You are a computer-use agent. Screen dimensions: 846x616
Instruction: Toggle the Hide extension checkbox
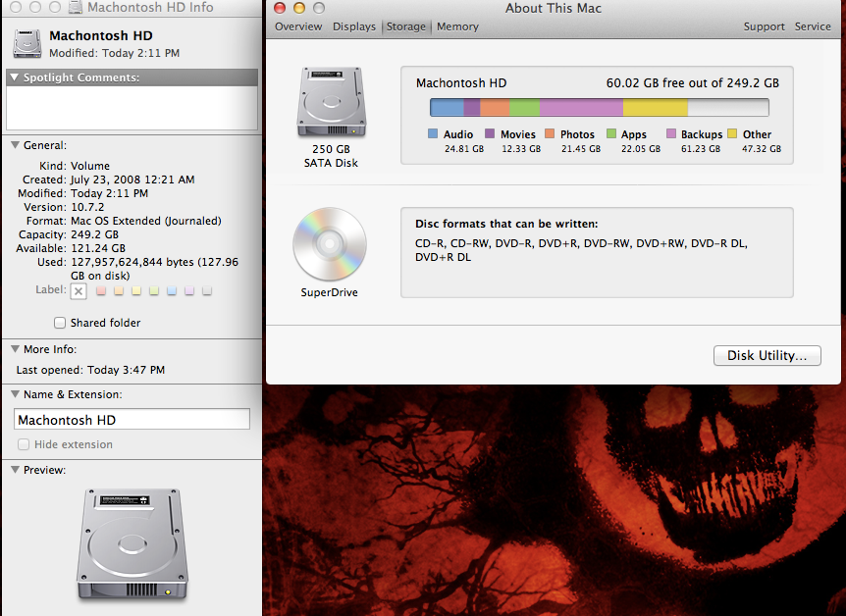[24, 444]
